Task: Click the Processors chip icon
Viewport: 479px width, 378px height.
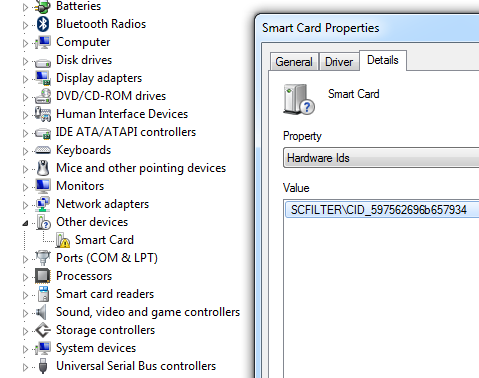Action: tap(43, 276)
